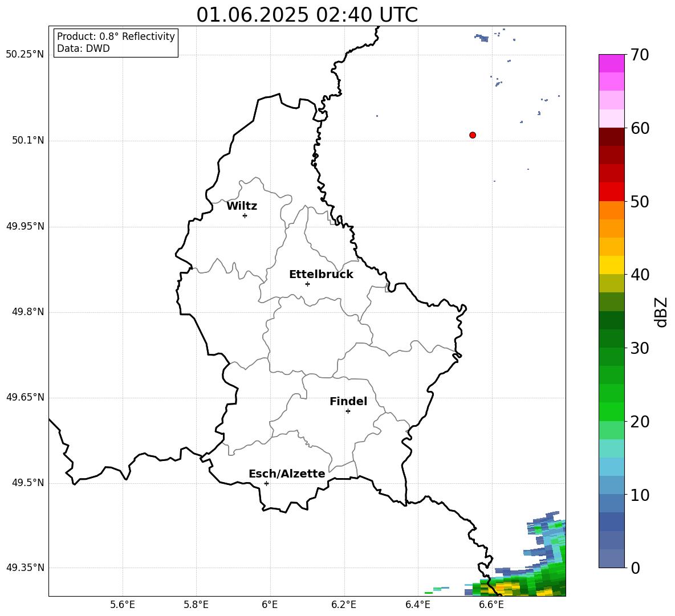This screenshot has width=675, height=616.
Task: Click the 0 tick on colorbar
Action: click(x=636, y=568)
